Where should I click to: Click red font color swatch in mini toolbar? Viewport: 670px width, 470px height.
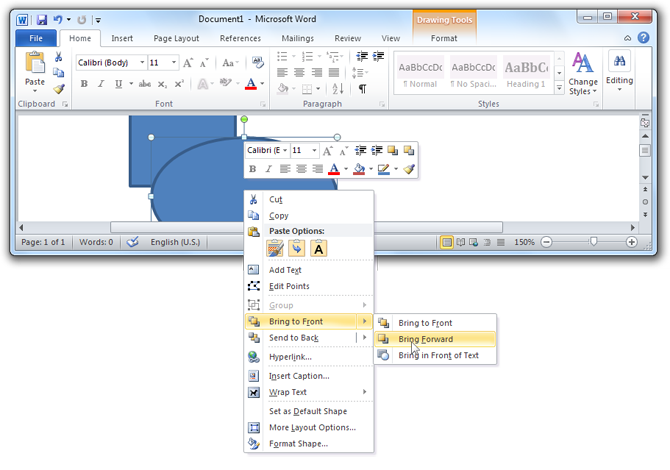[334, 169]
